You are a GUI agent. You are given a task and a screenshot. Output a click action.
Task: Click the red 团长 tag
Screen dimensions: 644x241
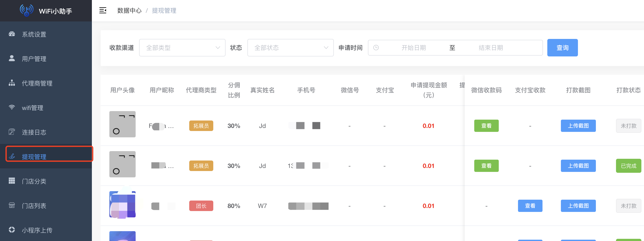(x=201, y=206)
